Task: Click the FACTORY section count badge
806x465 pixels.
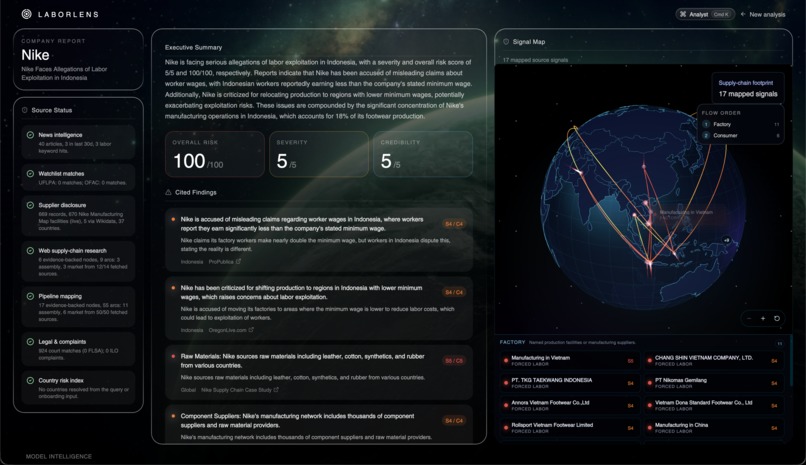Action: click(779, 343)
